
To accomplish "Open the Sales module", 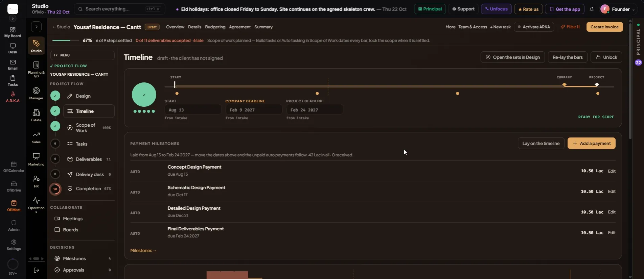I will pos(36,137).
